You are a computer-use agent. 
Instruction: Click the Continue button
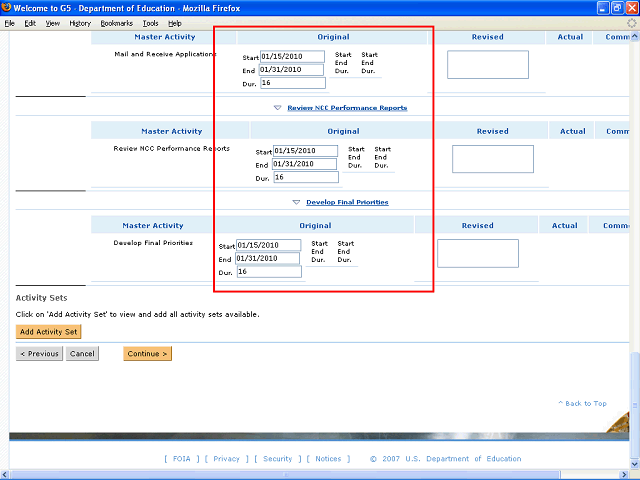coord(148,353)
